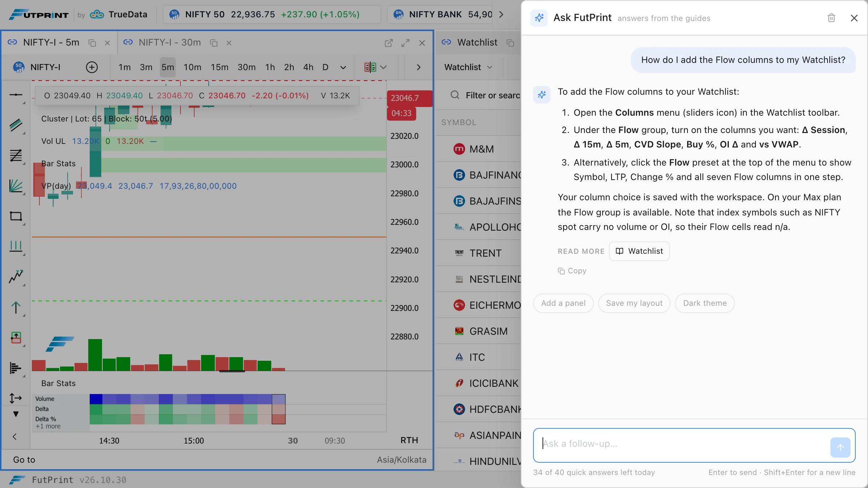Duplicate the NIFTY-I 30m tab

click(214, 43)
